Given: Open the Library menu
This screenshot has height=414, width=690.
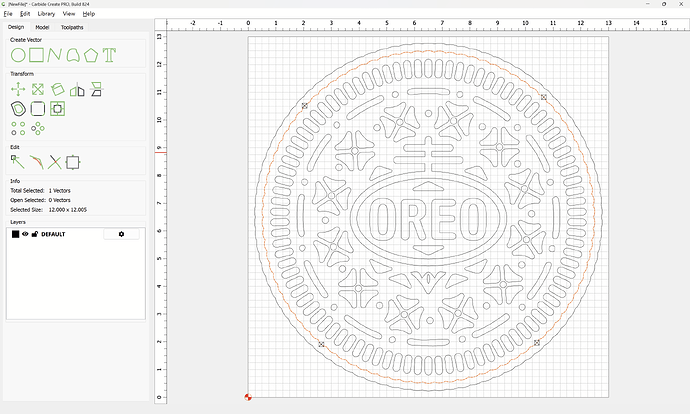Looking at the screenshot, I should 46,14.
